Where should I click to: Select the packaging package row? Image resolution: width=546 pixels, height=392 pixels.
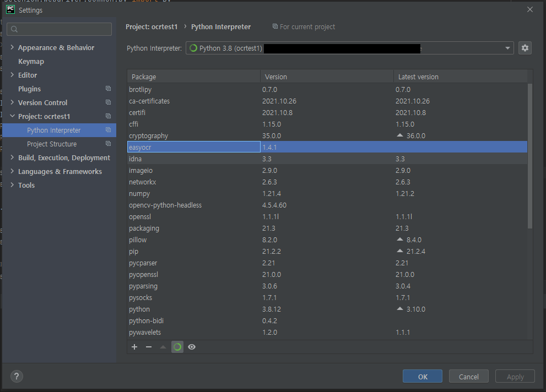click(327, 228)
